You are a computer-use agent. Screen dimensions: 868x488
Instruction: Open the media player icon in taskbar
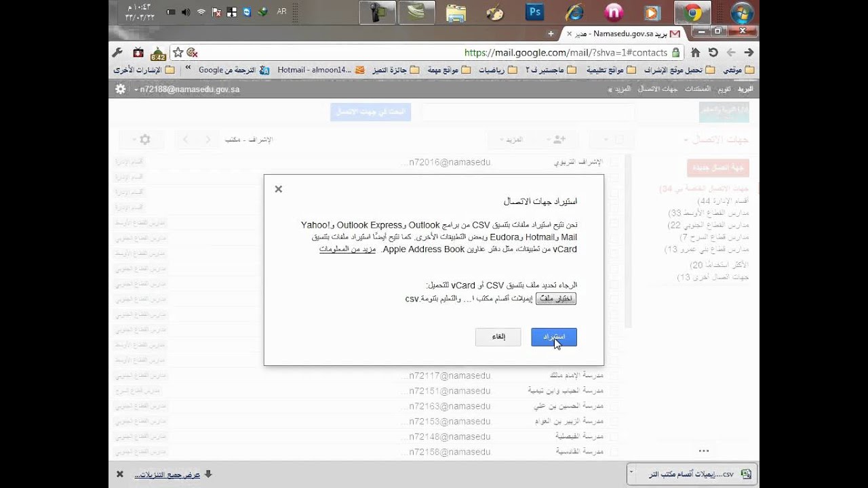coord(652,12)
